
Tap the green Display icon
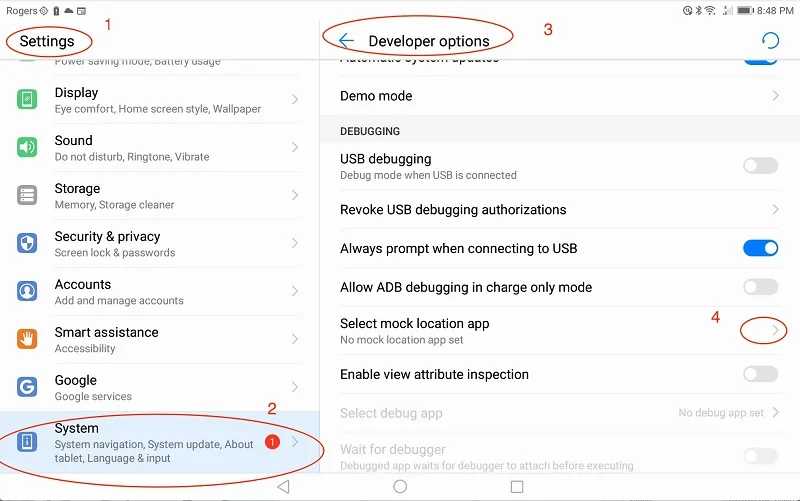[x=27, y=99]
